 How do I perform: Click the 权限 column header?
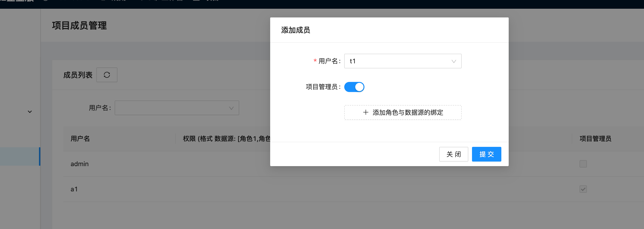point(227,139)
